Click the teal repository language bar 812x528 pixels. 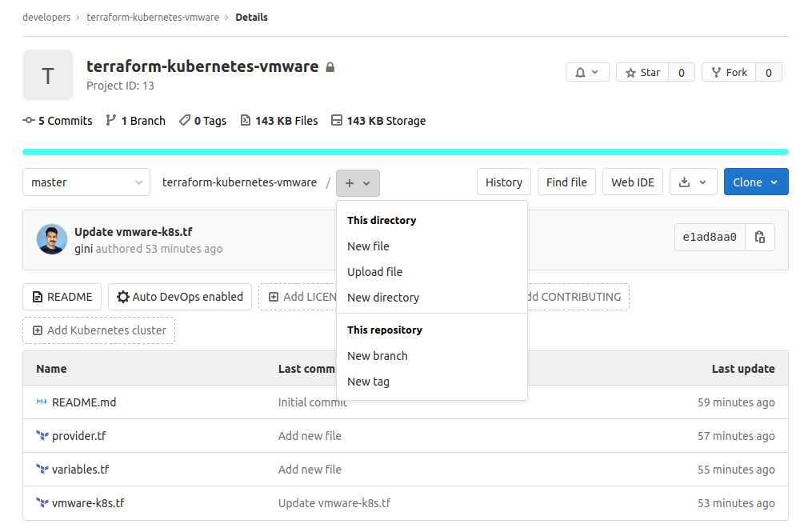coord(406,151)
